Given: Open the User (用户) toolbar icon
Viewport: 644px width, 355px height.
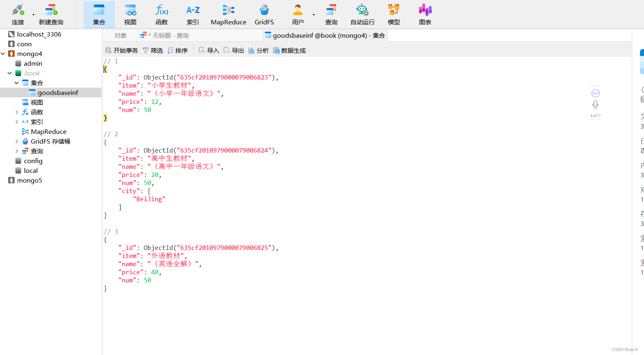Looking at the screenshot, I should pos(298,15).
